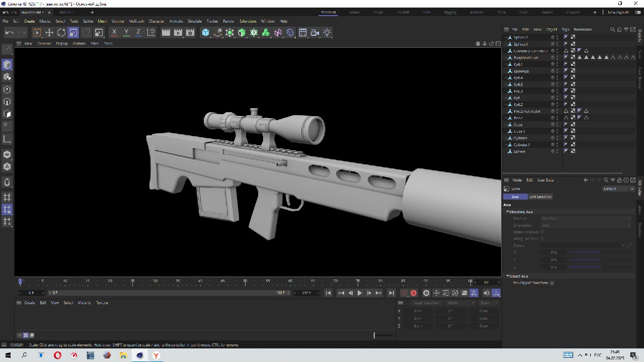Click the search icon in Object Manager
Image resolution: width=644 pixels, height=362 pixels.
click(x=612, y=30)
